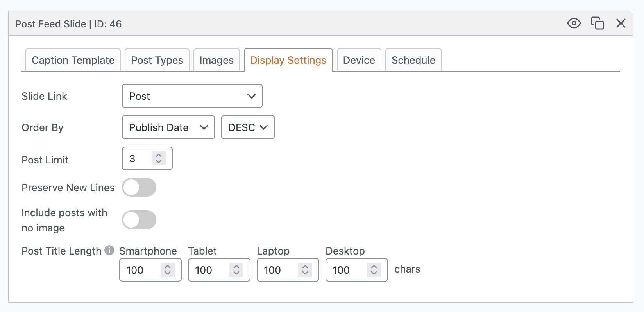Select the Device tab
The image size is (644, 312).
359,60
